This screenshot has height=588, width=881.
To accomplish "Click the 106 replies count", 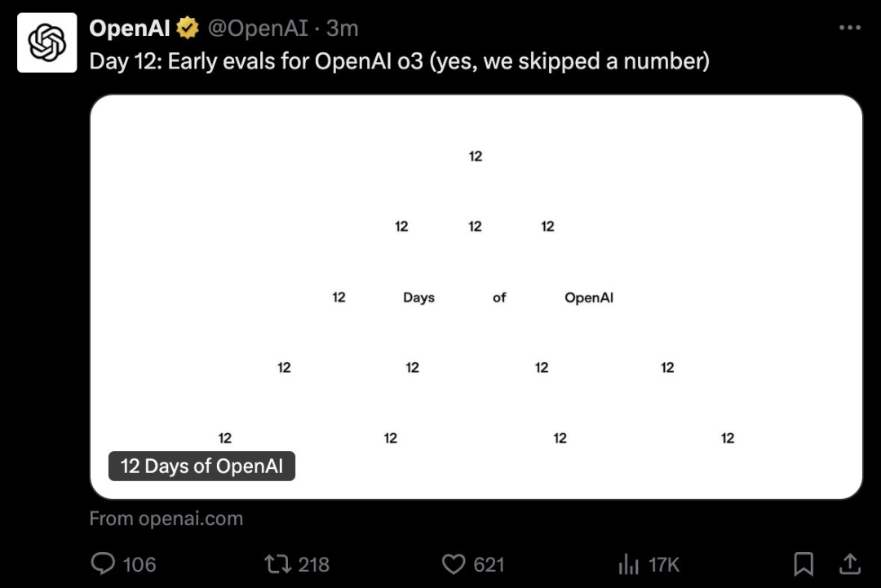I will (139, 564).
